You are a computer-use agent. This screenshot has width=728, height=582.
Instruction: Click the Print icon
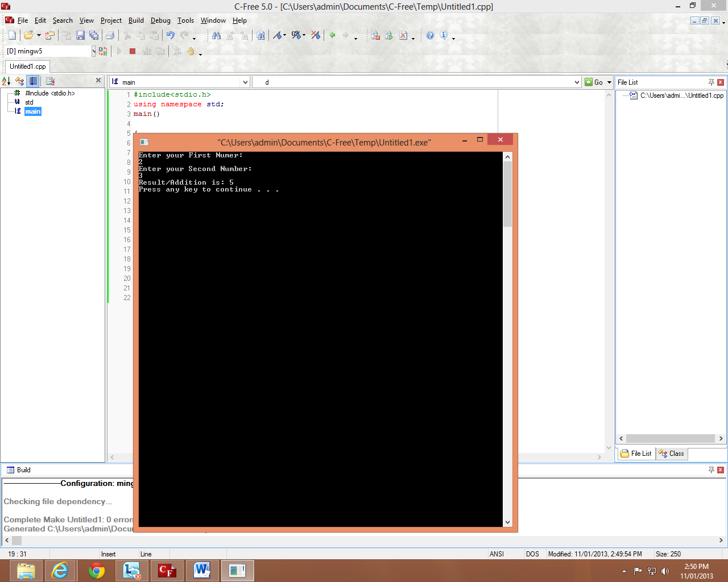click(110, 35)
